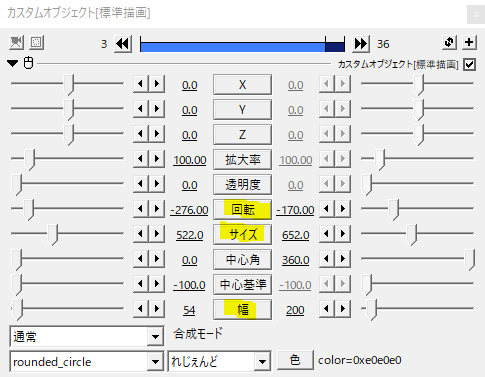Screen dimensions: 485x377
Task: Click the highlighted サイズ parameter button
Action: (x=242, y=235)
